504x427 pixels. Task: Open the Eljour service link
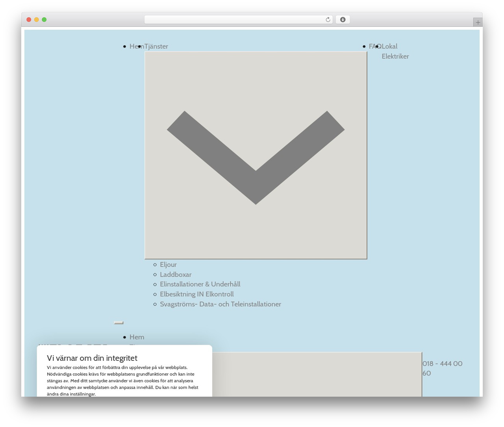coord(168,264)
